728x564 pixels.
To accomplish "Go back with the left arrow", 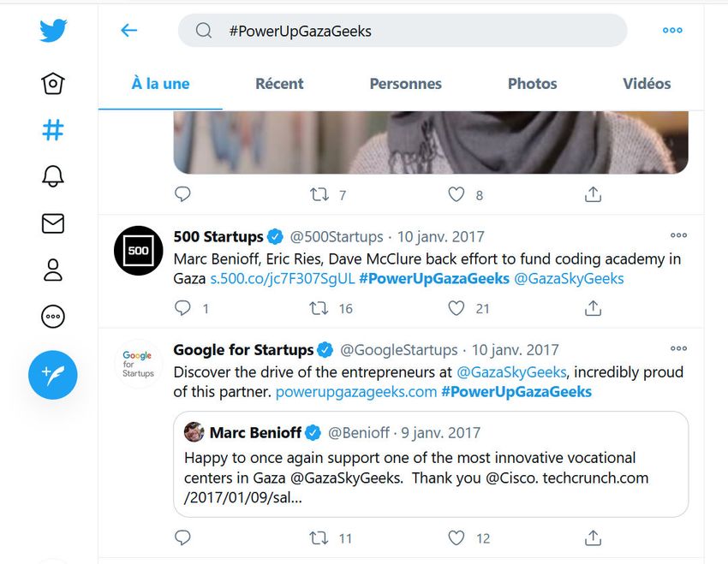I will click(x=129, y=31).
